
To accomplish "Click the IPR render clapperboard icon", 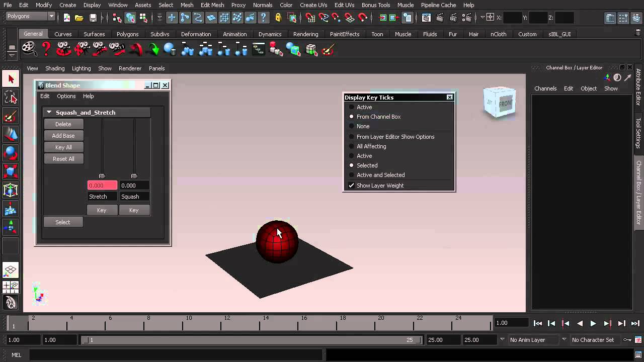I will (x=452, y=18).
